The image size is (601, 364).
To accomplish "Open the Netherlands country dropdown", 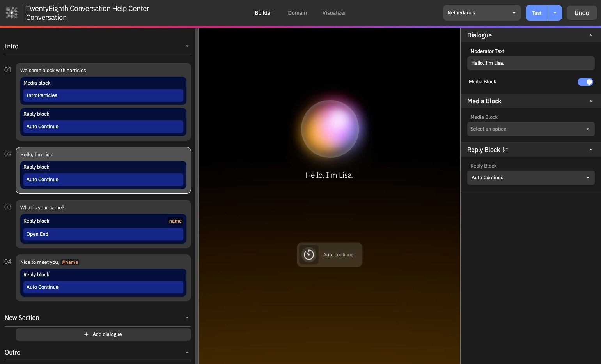I will (482, 13).
